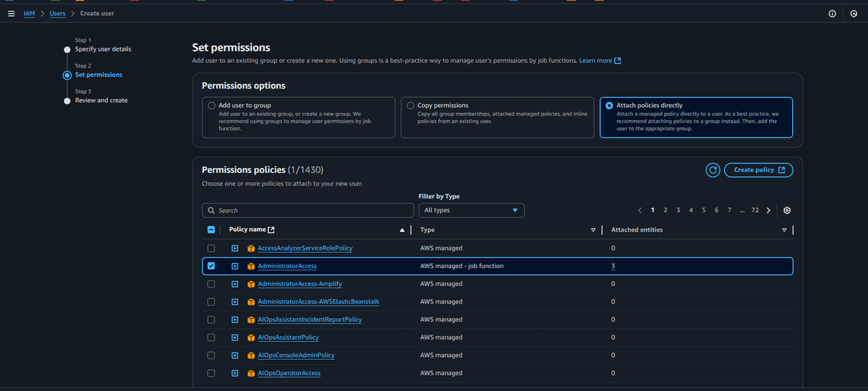Click 'AWS managed - job function' type cell
Viewport: 868px width, 391px height.
coord(461,266)
